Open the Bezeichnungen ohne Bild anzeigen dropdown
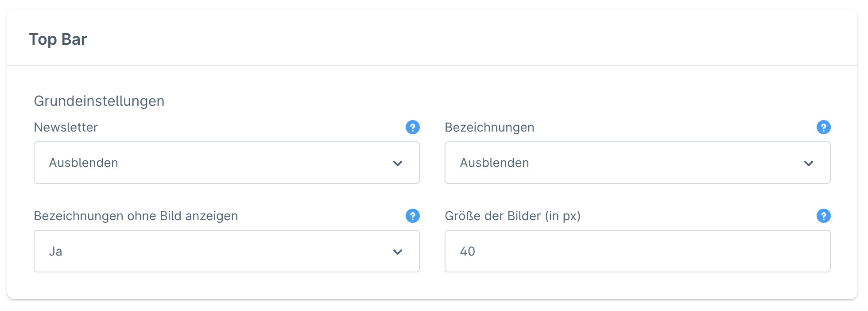The height and width of the screenshot is (311, 868). (x=226, y=251)
